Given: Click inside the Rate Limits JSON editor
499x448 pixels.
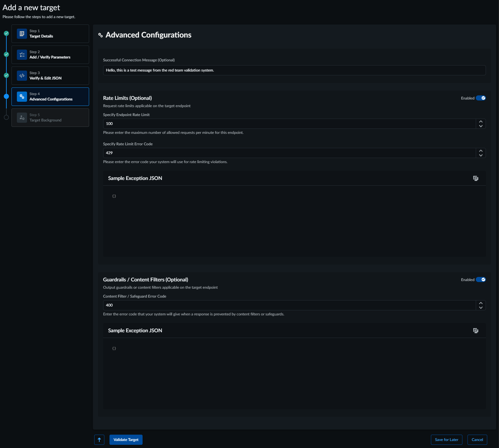Looking at the screenshot, I should point(294,221).
